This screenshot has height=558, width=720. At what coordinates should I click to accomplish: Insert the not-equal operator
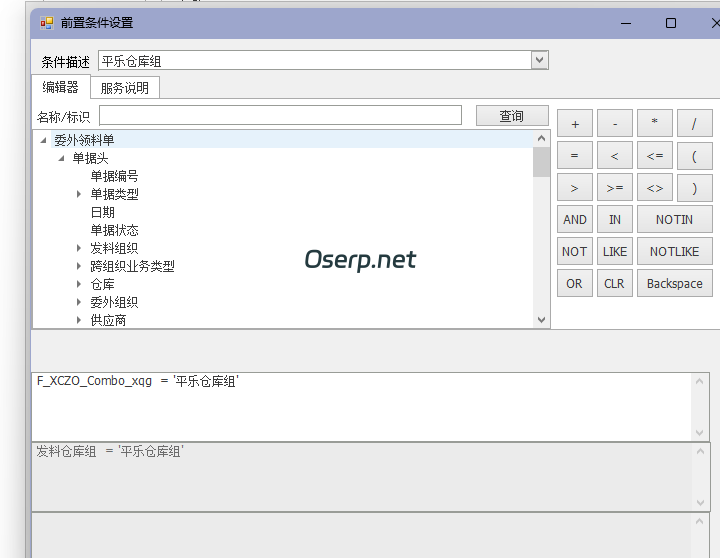pyautogui.click(x=655, y=187)
